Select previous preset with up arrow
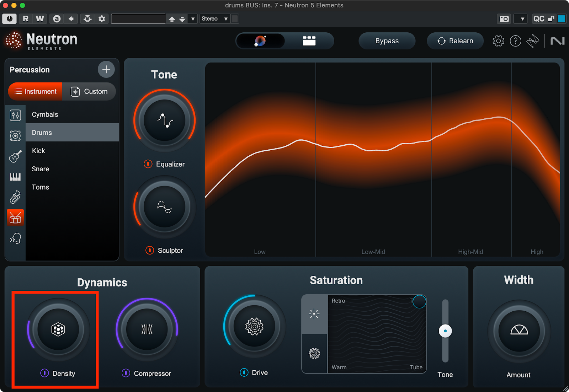The width and height of the screenshot is (569, 392). tap(172, 19)
